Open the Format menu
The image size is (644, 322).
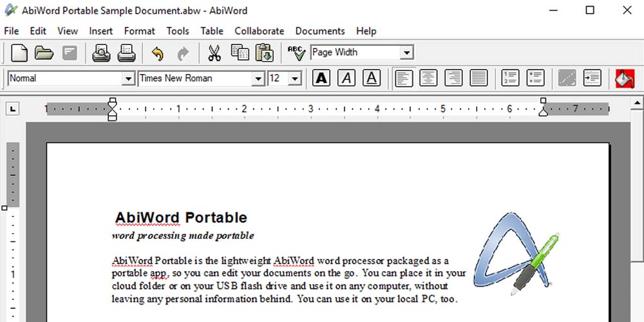140,31
